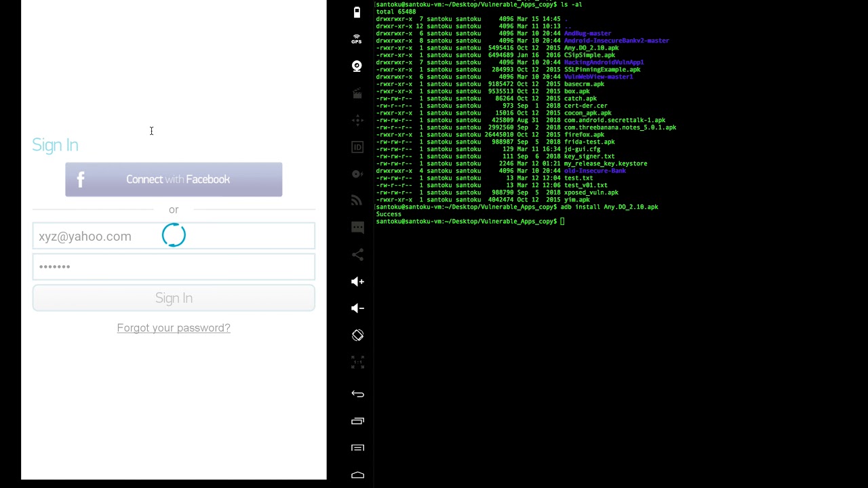Click test_v01.txt file name
Image resolution: width=868 pixels, height=488 pixels.
point(586,186)
